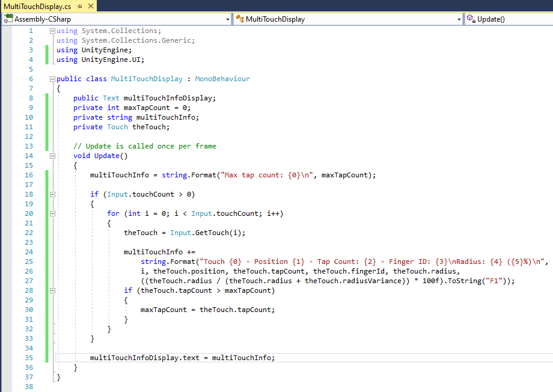Click end of multiTouchInfoDisplay.text assignment line
The width and height of the screenshot is (553, 392).
click(275, 358)
